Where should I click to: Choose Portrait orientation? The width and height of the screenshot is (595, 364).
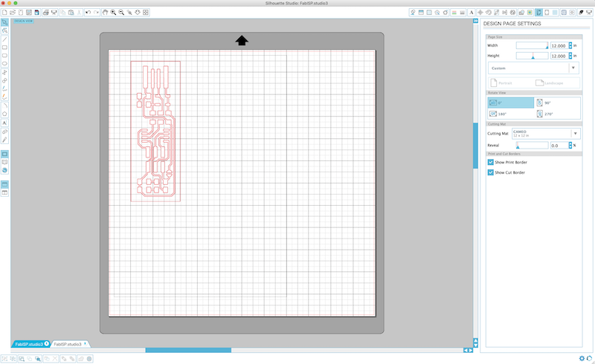click(x=501, y=82)
